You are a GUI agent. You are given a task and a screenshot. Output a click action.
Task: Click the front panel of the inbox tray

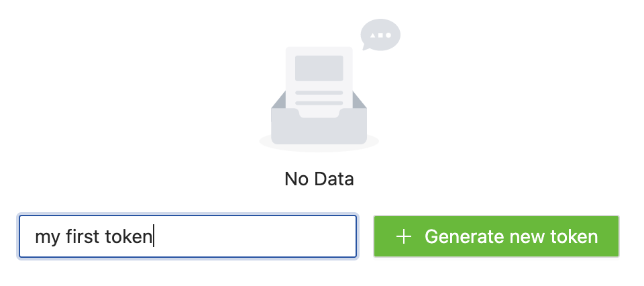[x=319, y=130]
